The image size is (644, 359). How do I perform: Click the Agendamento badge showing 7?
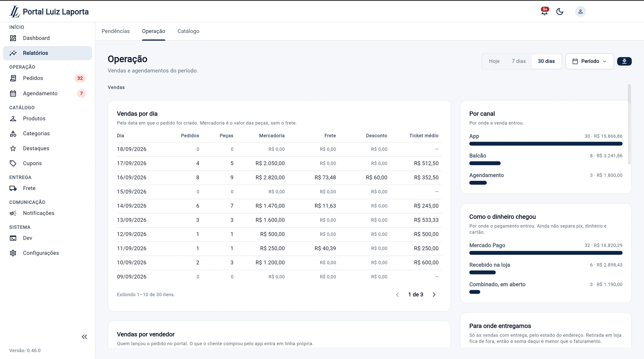point(81,94)
